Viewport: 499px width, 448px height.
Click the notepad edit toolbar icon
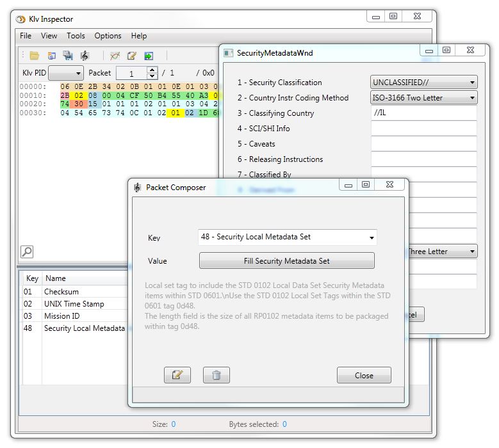[132, 56]
